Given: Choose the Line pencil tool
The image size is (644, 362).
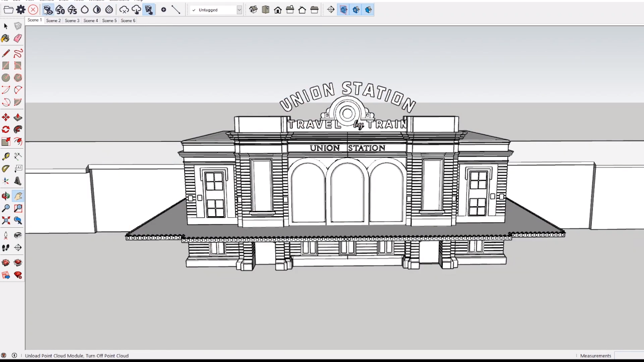Looking at the screenshot, I should pyautogui.click(x=6, y=53).
